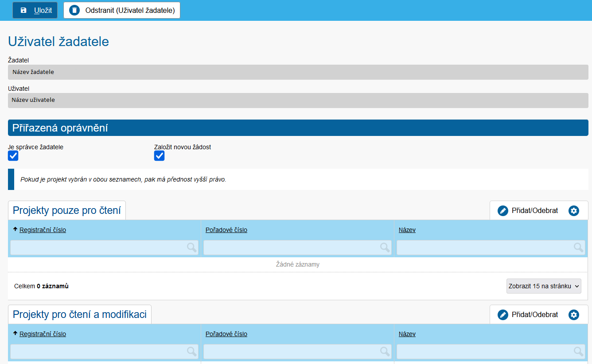
Task: Select the Projekty pro čtení a modifikaci tab
Action: (80, 314)
